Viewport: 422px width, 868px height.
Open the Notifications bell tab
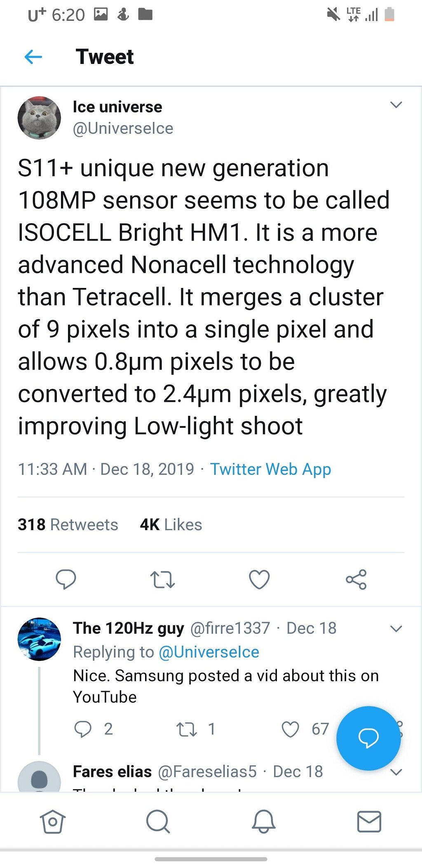(x=263, y=821)
